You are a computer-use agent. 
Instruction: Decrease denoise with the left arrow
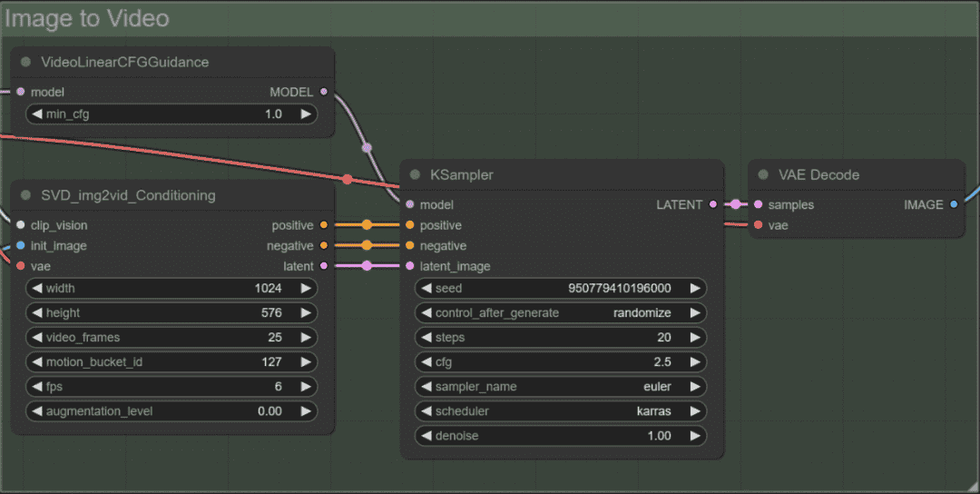coord(426,436)
